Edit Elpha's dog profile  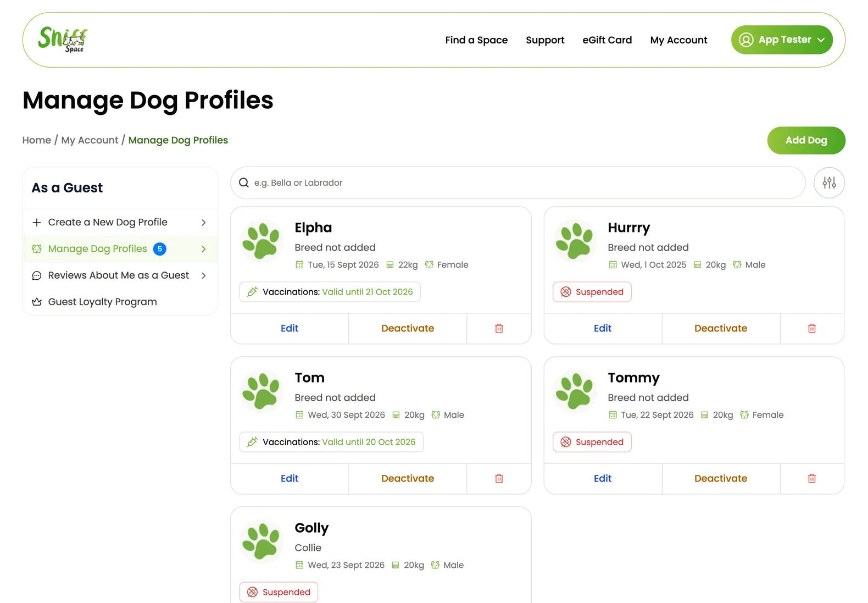click(x=290, y=328)
